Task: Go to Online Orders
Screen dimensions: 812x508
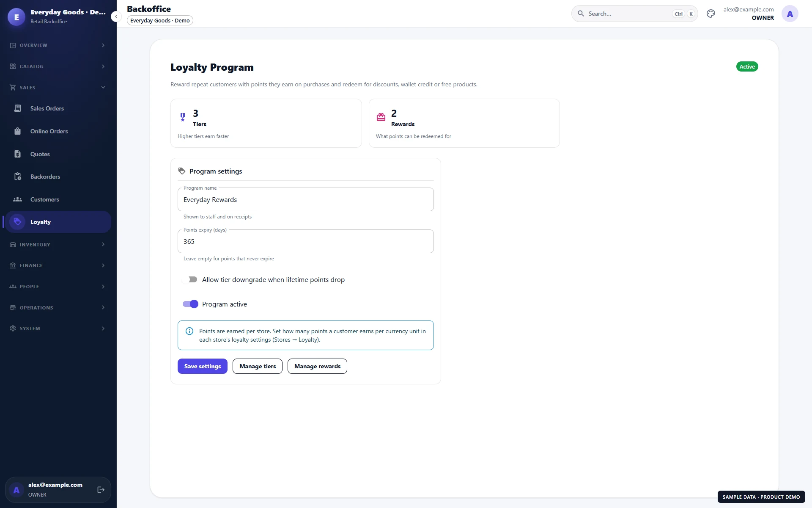Action: click(58, 131)
